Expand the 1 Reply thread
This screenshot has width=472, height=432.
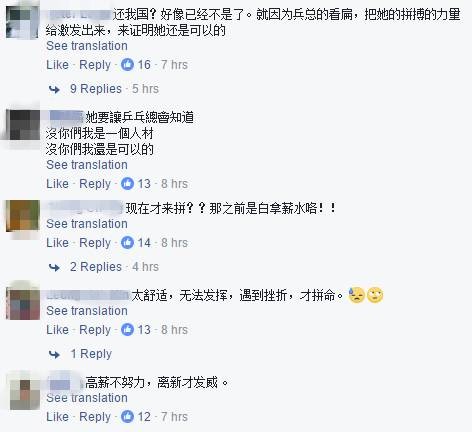click(x=91, y=354)
